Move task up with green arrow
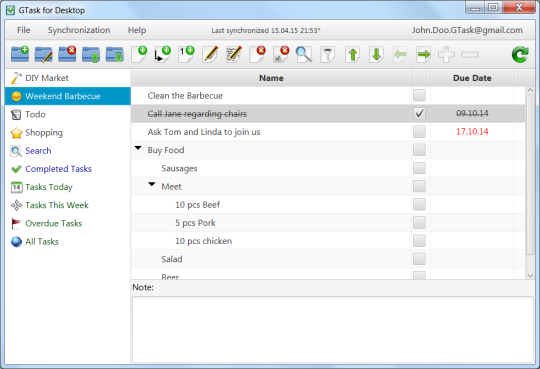 coord(353,54)
